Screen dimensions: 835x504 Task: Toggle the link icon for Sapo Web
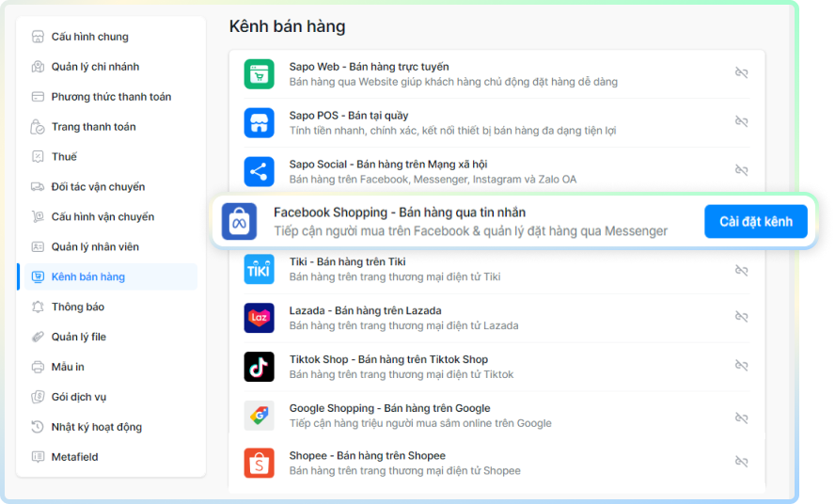point(741,72)
